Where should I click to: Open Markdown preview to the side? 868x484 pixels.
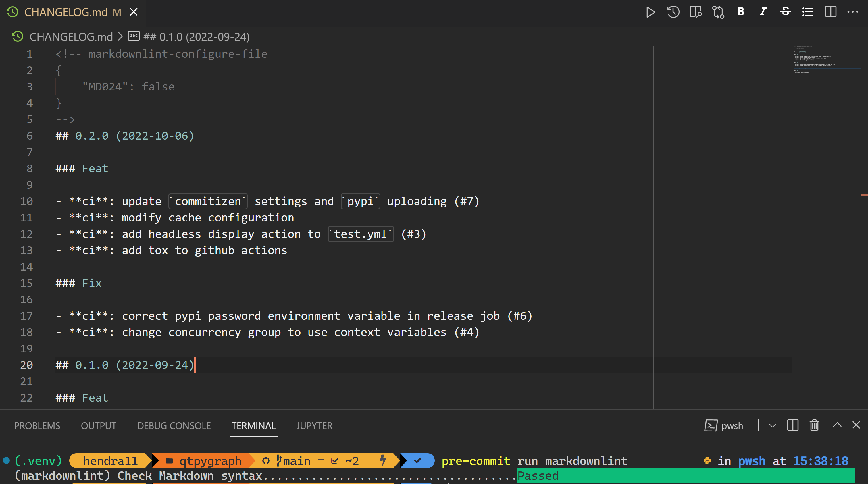pos(696,12)
